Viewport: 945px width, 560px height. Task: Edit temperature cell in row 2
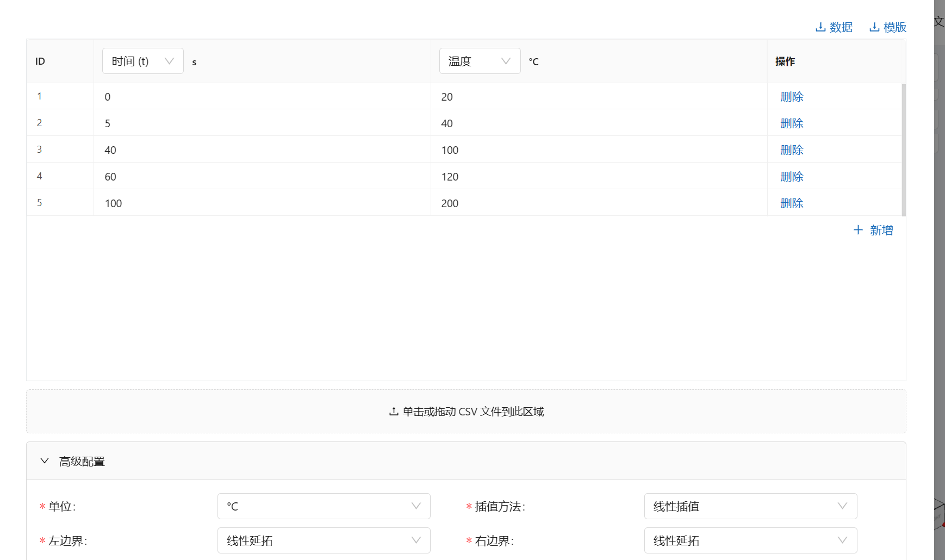tap(599, 123)
